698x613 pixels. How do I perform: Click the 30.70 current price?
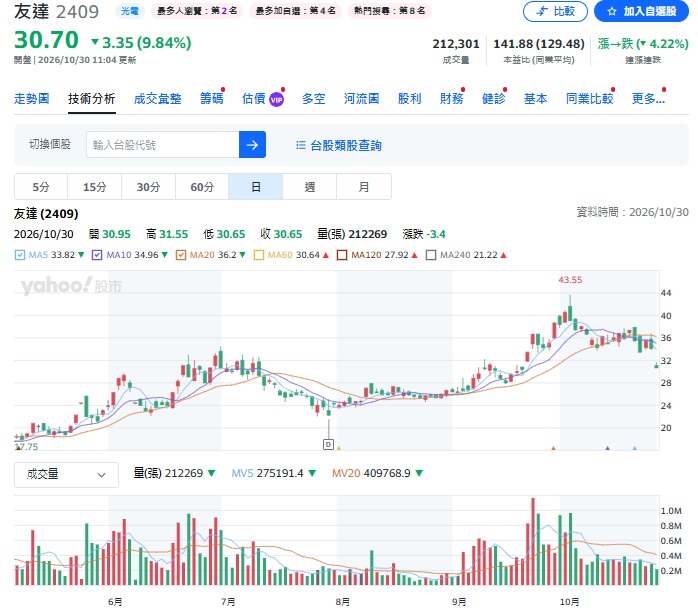pyautogui.click(x=46, y=40)
